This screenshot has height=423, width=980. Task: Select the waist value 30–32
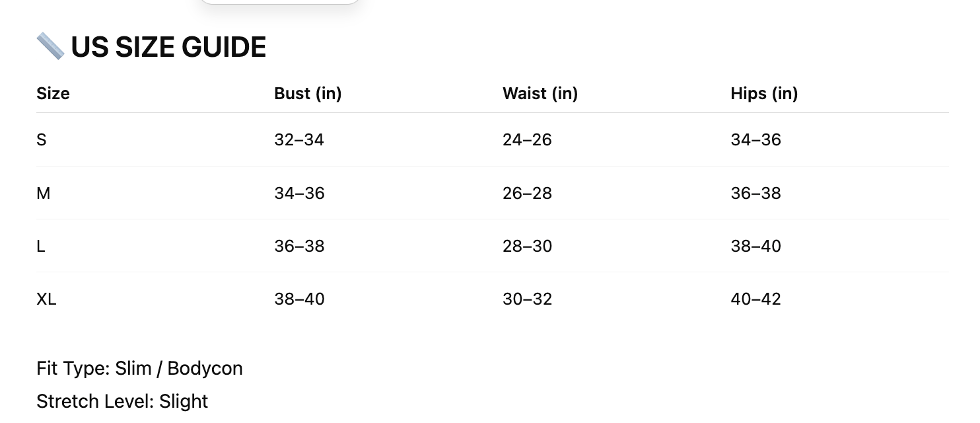(527, 299)
